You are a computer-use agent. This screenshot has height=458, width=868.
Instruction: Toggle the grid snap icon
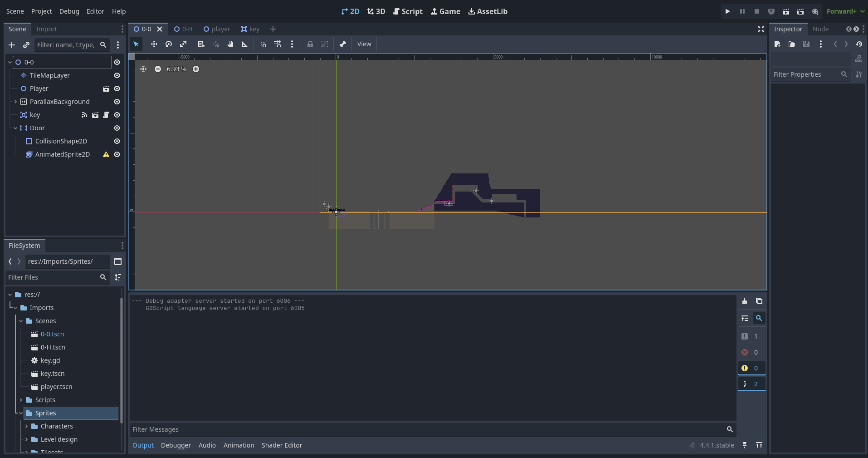tap(278, 44)
